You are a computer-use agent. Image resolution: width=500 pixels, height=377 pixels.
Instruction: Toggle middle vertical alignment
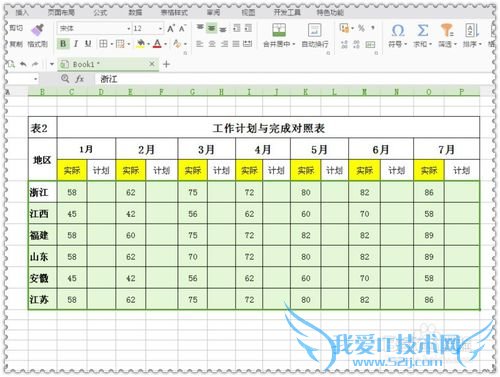tap(211, 28)
